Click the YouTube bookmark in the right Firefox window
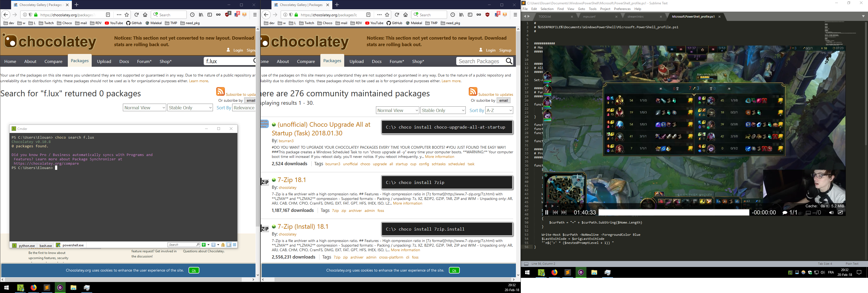The image size is (868, 293). click(x=374, y=23)
